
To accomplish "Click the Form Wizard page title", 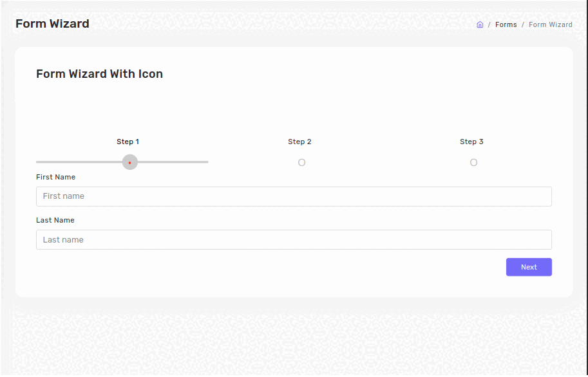I will point(52,24).
